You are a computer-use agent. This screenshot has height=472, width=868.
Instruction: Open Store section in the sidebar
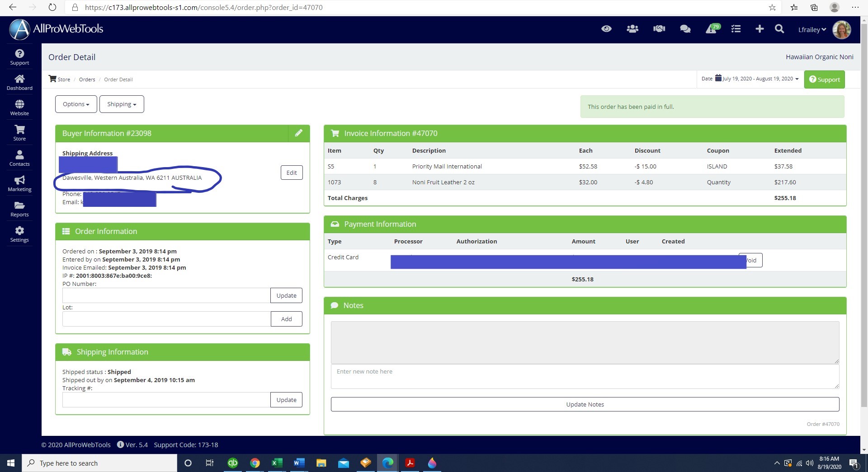coord(19,133)
